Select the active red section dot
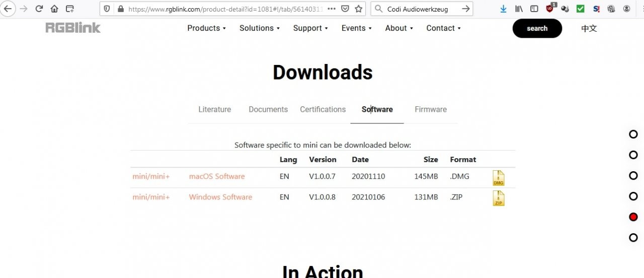 click(633, 217)
